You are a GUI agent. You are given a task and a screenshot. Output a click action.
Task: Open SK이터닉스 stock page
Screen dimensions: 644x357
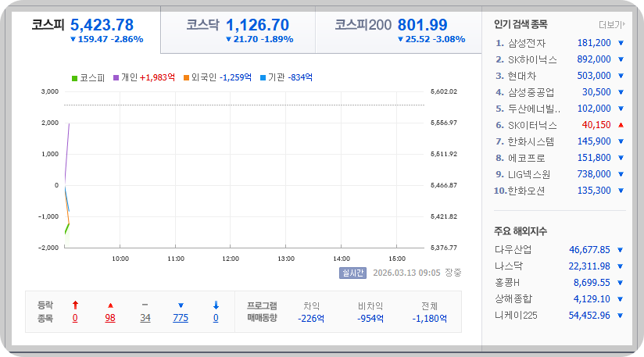click(532, 125)
